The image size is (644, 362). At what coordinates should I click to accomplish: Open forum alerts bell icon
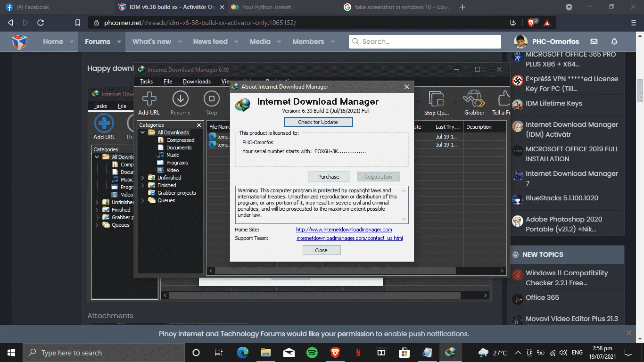click(614, 41)
